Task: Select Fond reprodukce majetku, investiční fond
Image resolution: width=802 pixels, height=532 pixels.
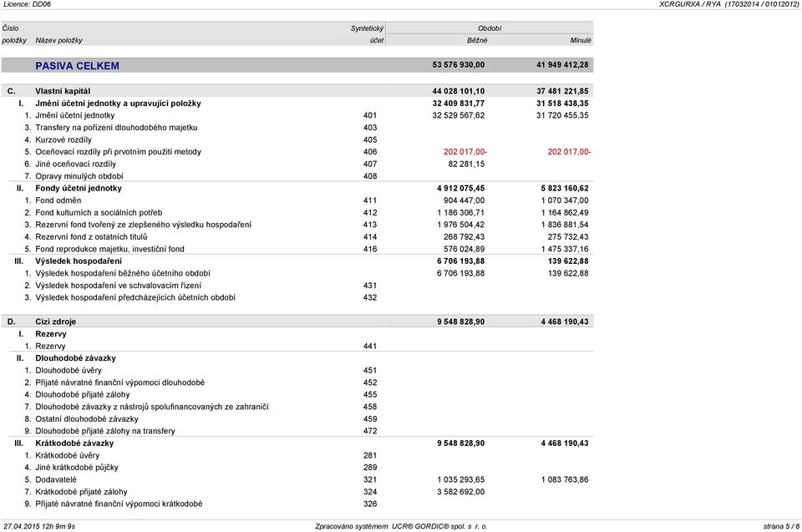Action: point(109,249)
